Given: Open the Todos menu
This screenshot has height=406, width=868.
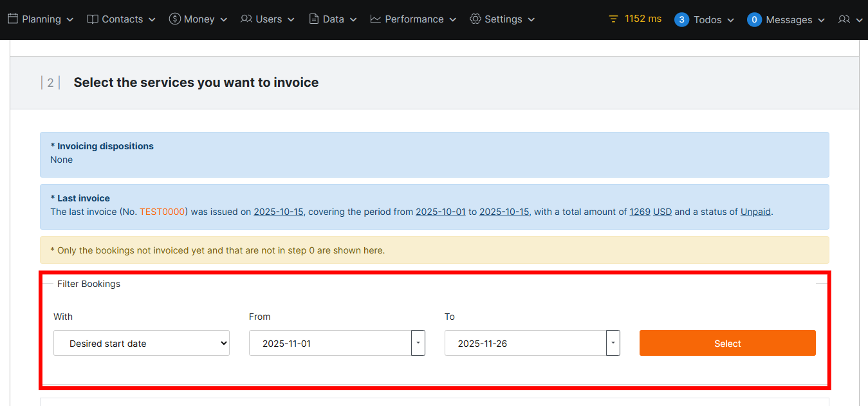Looking at the screenshot, I should [705, 20].
